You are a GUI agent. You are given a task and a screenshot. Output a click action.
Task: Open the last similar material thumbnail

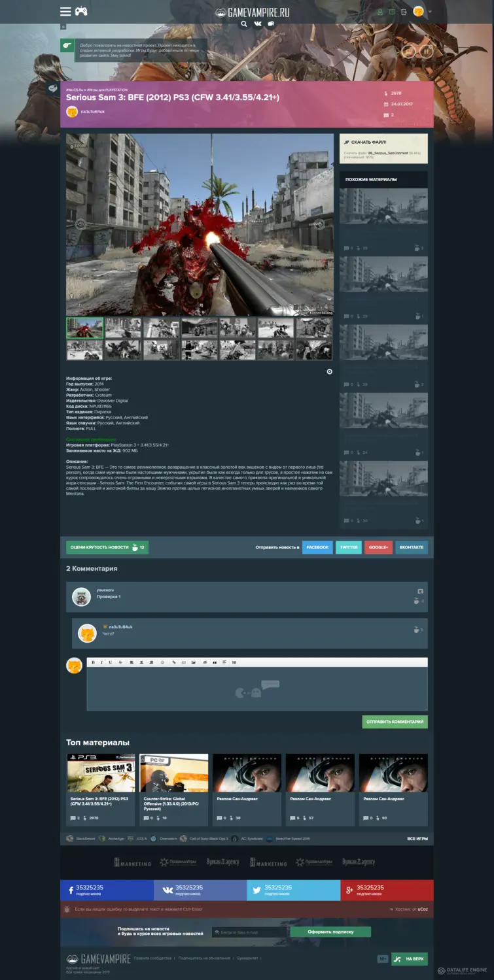click(x=383, y=479)
